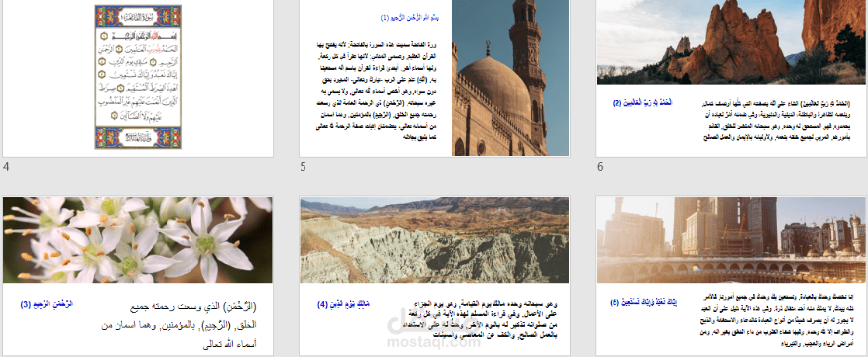
Task: Select slide 6 thumbnail with red rocks
Action: pos(731,78)
